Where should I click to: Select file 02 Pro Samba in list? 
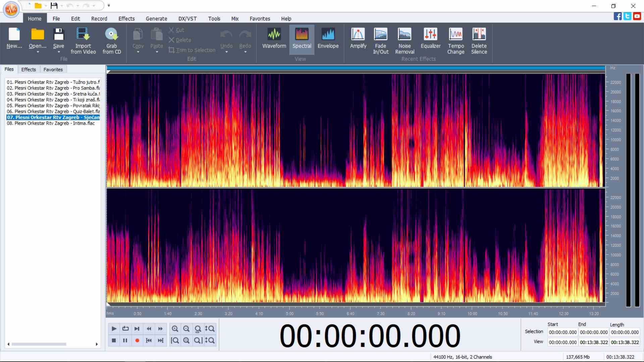53,88
